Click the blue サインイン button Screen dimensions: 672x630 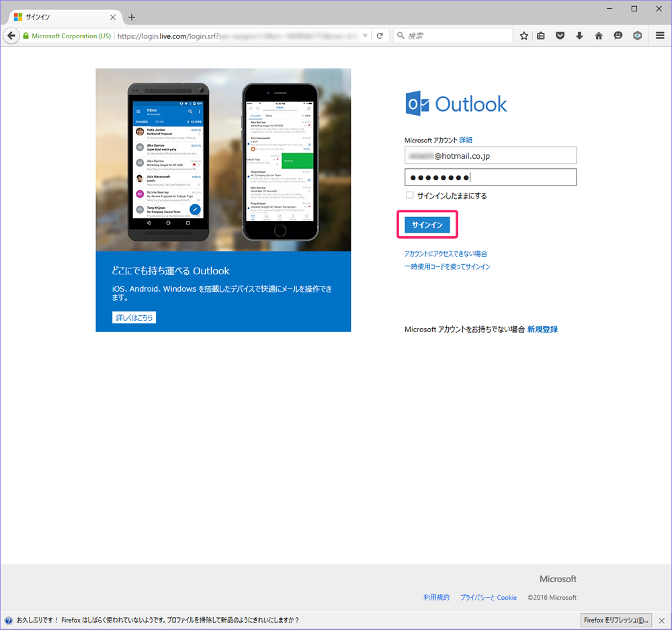point(427,225)
